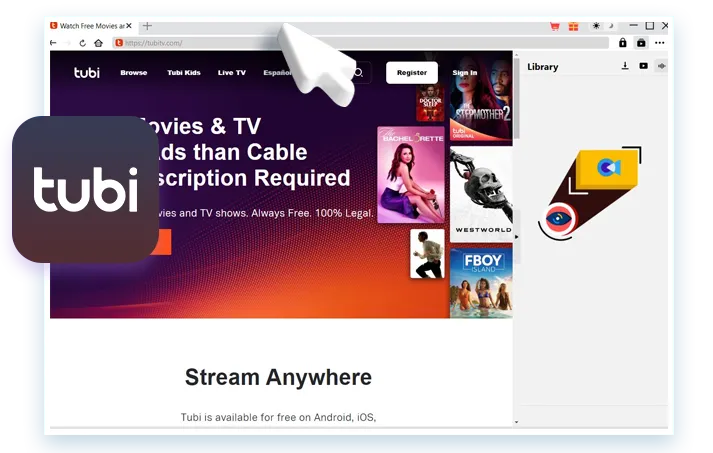Open the FBoy Island poster
713x453 pixels.
(x=481, y=282)
